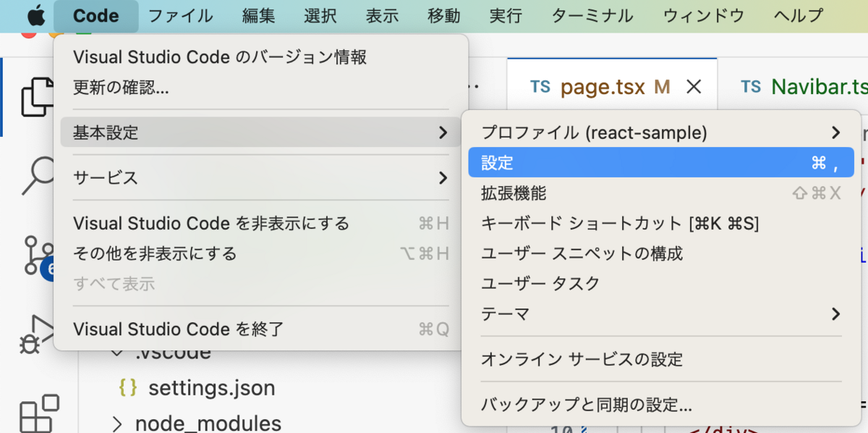
Task: Close the page.tsx tab
Action: point(694,88)
